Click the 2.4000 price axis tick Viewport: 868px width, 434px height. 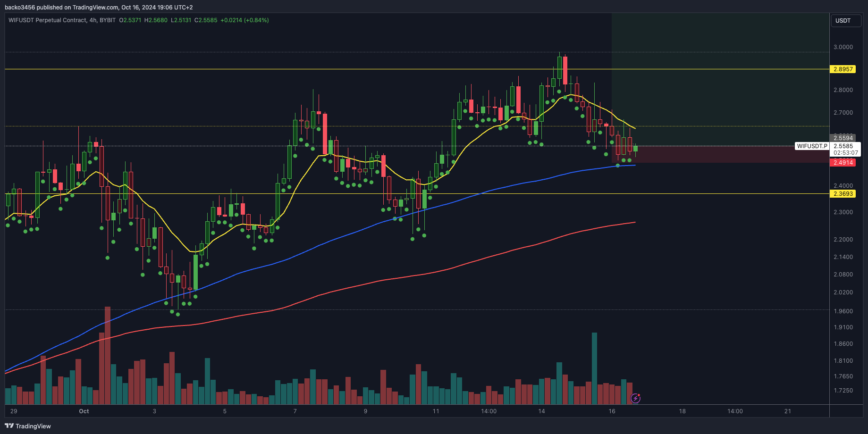pyautogui.click(x=843, y=186)
